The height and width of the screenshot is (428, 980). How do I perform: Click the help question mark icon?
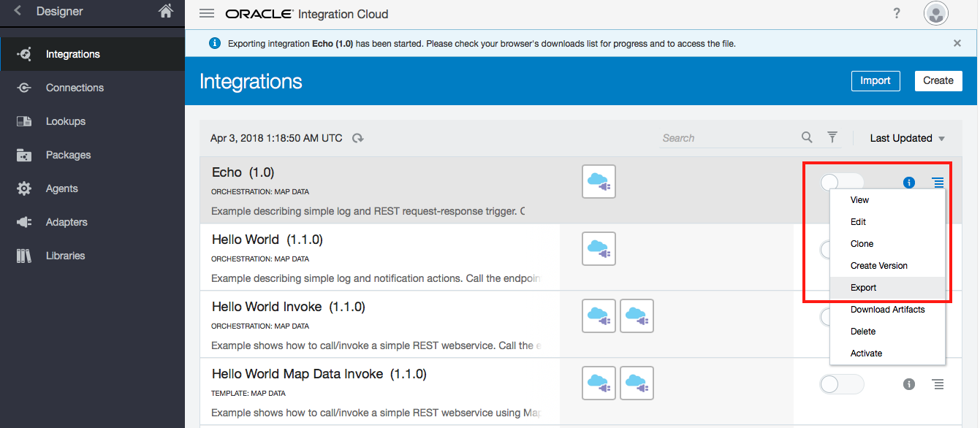click(x=897, y=14)
